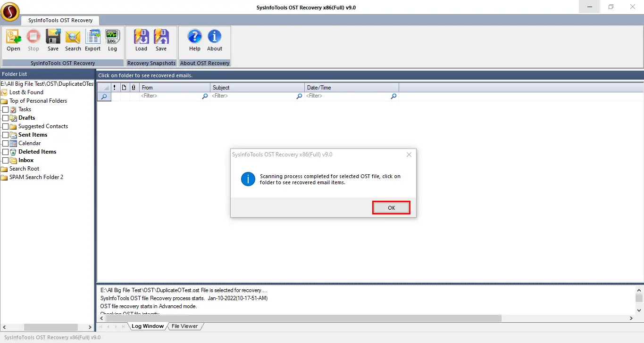Select Lost & Found folder label
This screenshot has height=343, width=644.
click(x=26, y=92)
